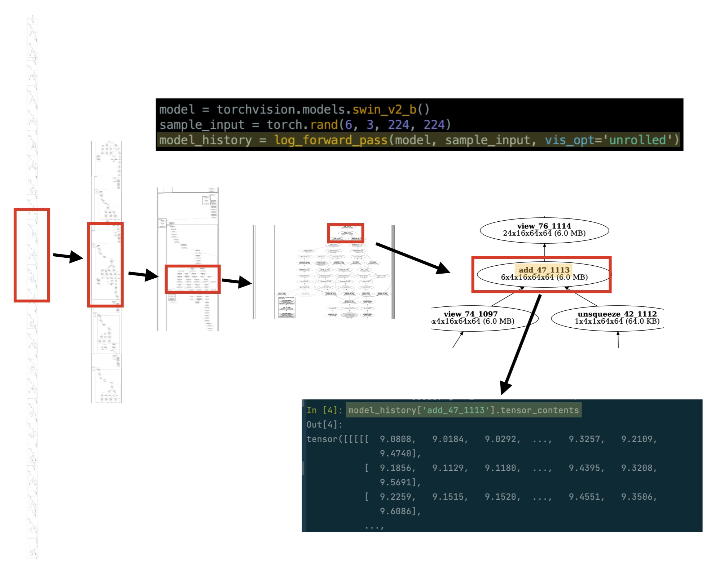Click the add_47_1113 graph node
Screen dimensions: 728x571
coord(544,274)
